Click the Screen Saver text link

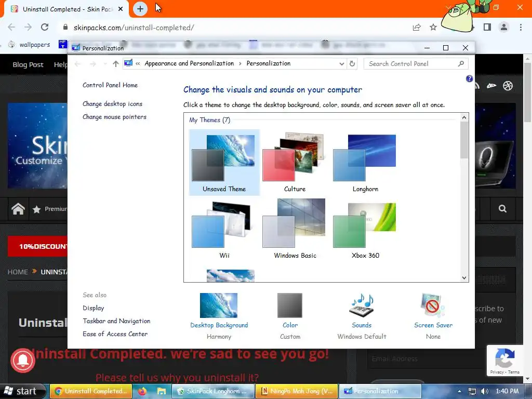click(433, 325)
